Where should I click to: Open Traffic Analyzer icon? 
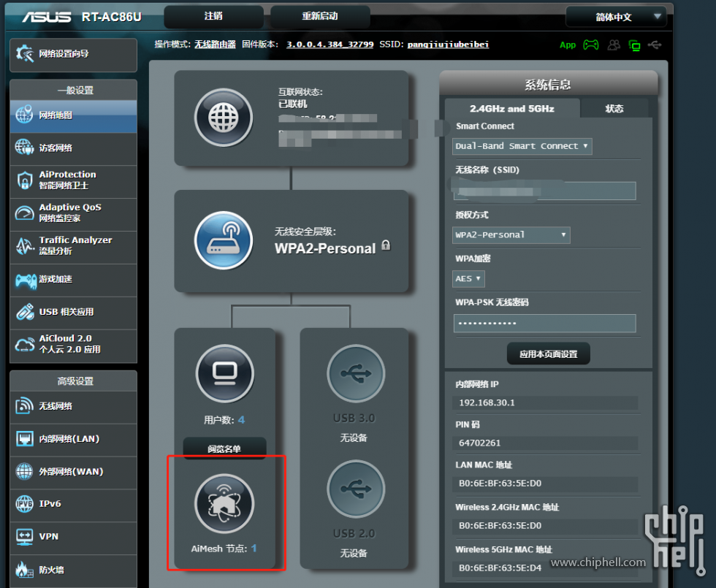tap(25, 245)
